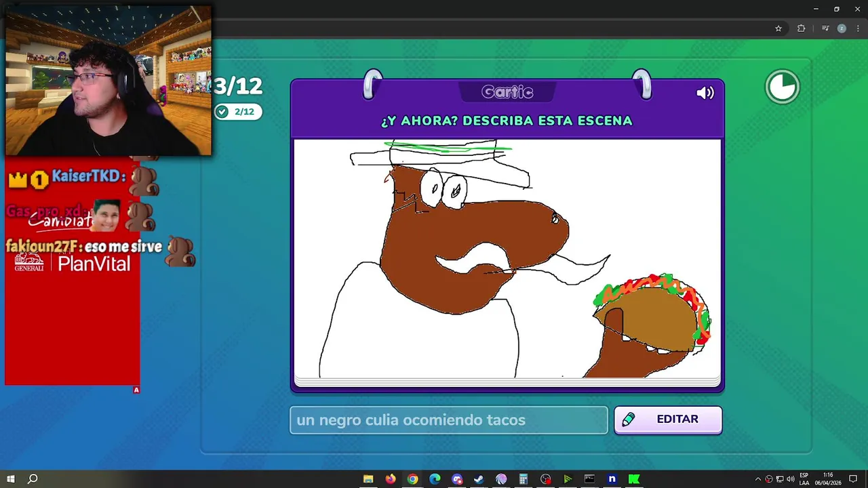This screenshot has height=488, width=868.
Task: Click the pink-purple round taskbar icon
Action: pos(501,479)
